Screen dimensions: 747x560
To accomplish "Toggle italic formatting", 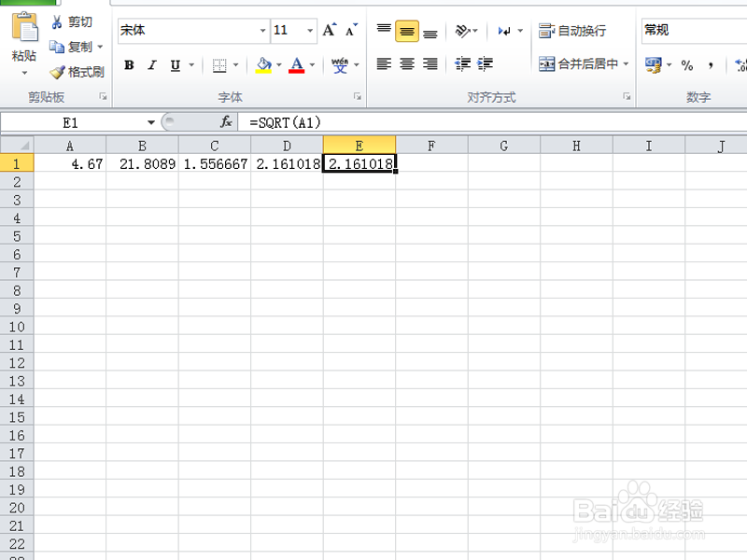I will point(152,64).
